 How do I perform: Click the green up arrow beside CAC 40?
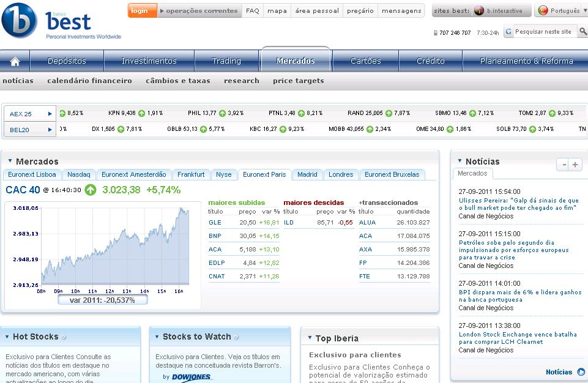(x=91, y=190)
